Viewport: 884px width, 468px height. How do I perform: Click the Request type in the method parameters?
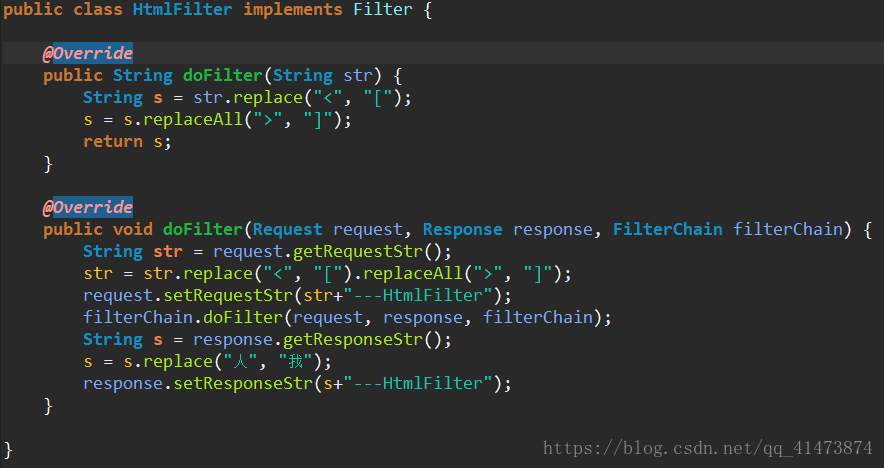pos(288,230)
